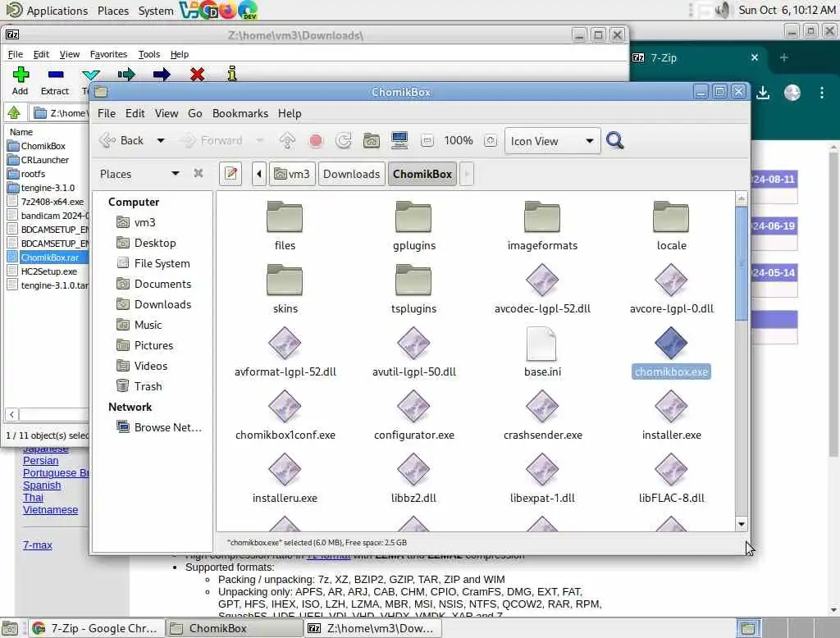Select the gplugins folder
This screenshot has height=638, width=840.
click(x=413, y=226)
